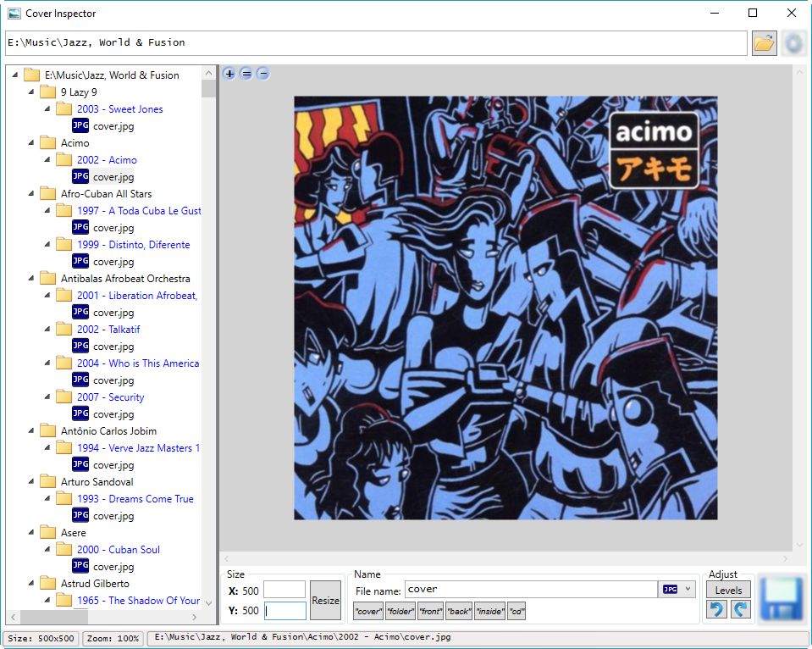Rotate image counterclockwise
Screen dimensions: 812x649
click(716, 609)
